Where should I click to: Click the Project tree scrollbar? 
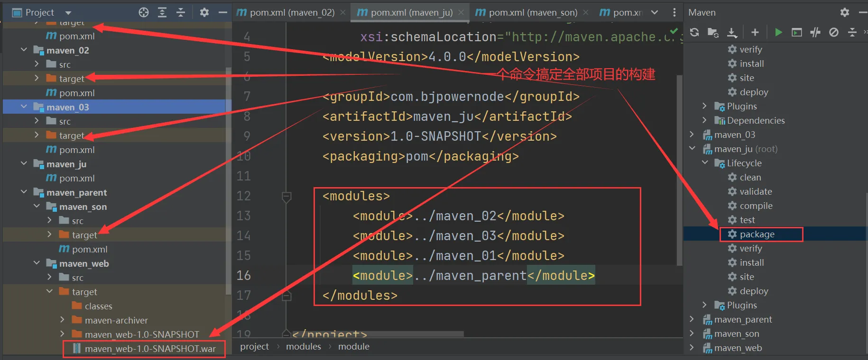pyautogui.click(x=229, y=180)
